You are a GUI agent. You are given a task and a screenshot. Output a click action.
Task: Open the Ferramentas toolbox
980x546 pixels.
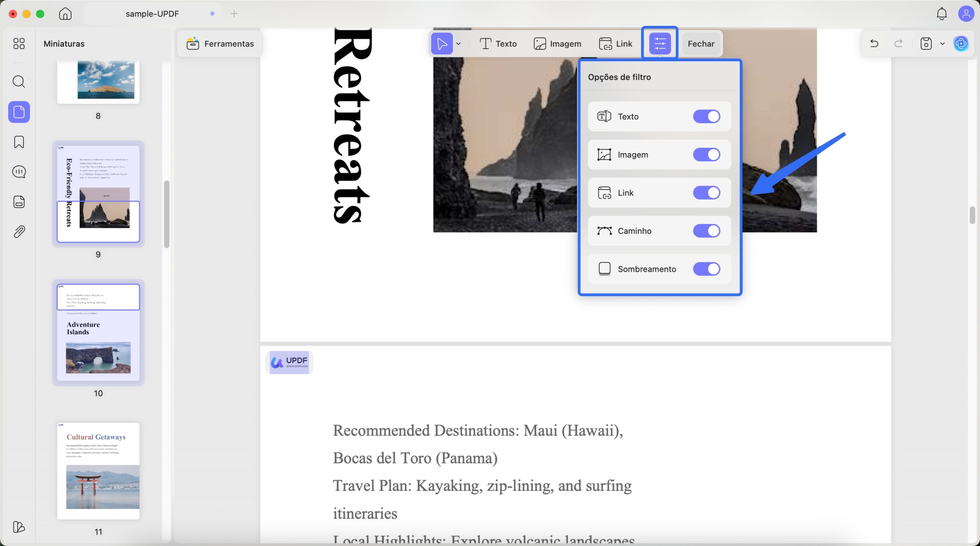pyautogui.click(x=220, y=43)
